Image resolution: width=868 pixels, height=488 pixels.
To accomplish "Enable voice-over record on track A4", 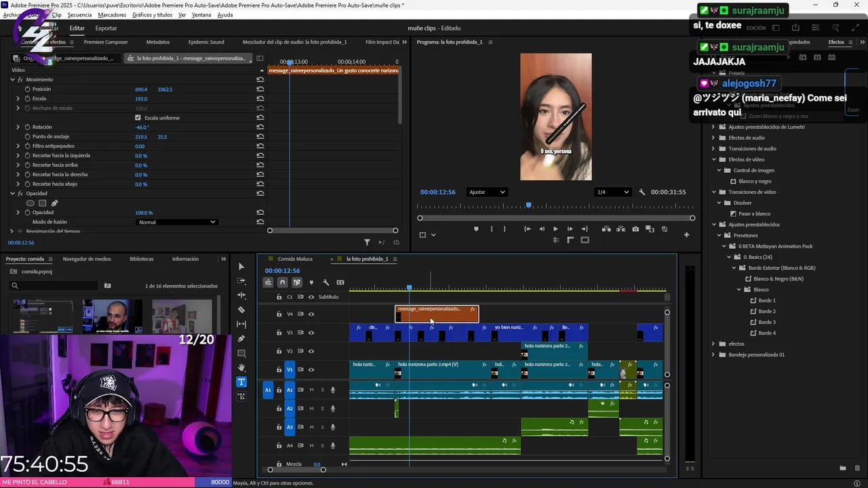I will [333, 445].
